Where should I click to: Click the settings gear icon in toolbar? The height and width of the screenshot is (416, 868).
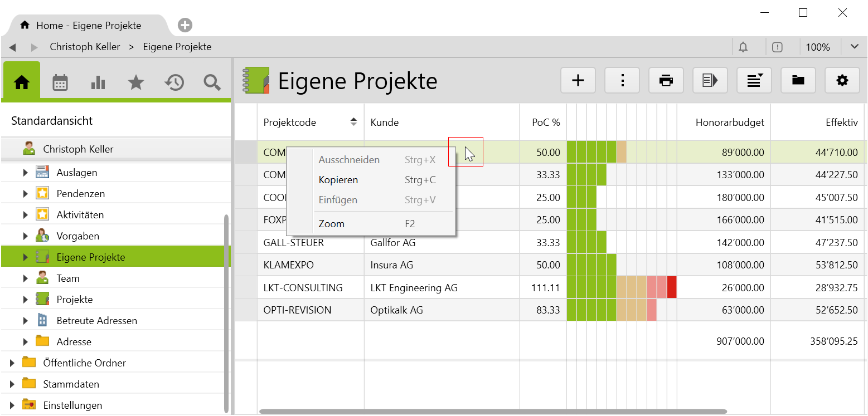[x=842, y=81]
